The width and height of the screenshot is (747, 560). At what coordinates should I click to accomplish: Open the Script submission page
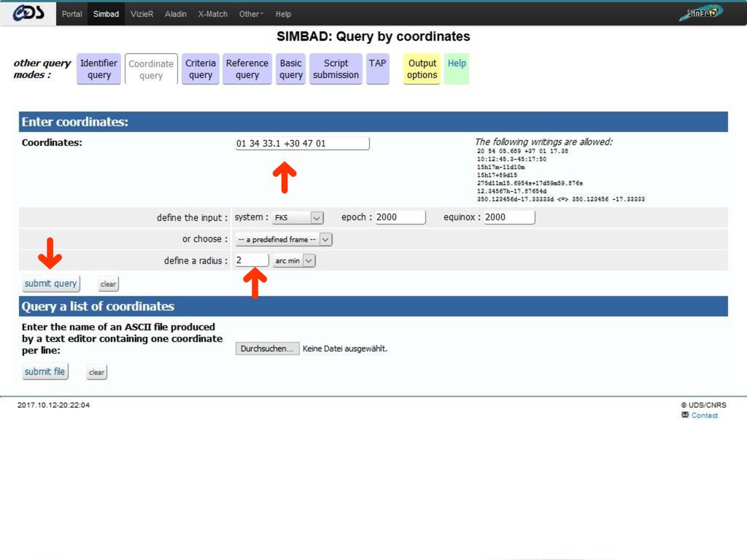click(x=336, y=69)
